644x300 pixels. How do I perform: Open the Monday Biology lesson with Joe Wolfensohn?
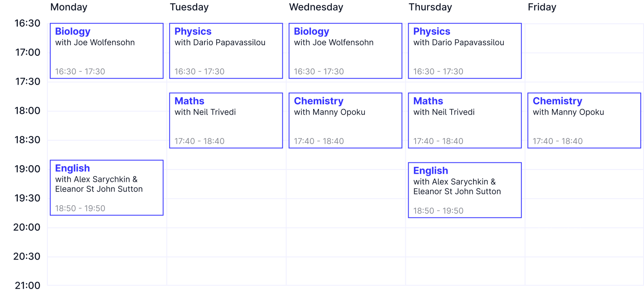coord(106,51)
